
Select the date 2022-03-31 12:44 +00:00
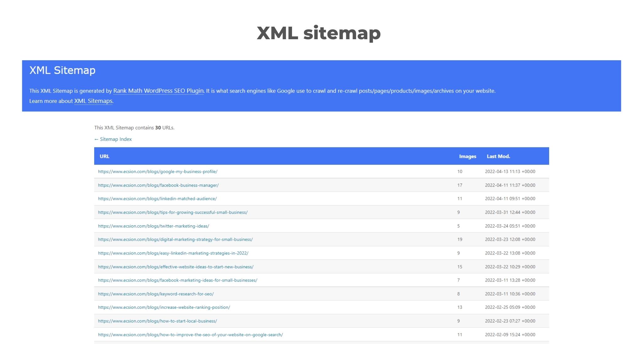(x=510, y=212)
